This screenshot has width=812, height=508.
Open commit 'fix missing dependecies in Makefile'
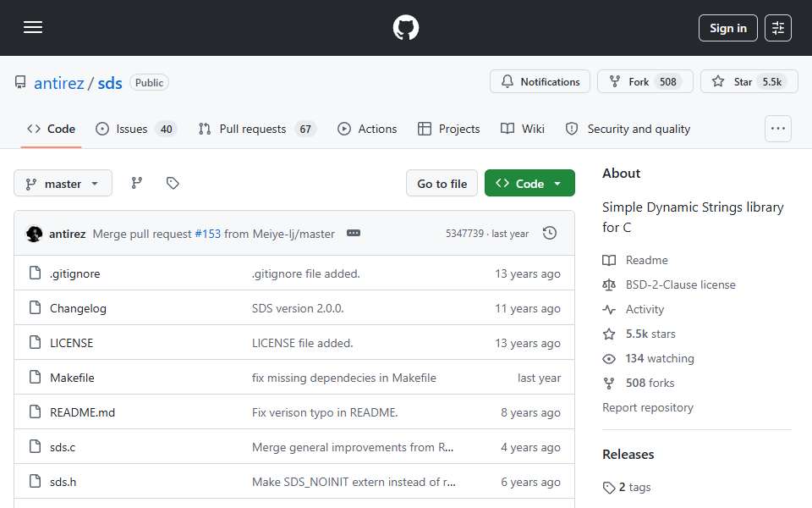pyautogui.click(x=344, y=378)
